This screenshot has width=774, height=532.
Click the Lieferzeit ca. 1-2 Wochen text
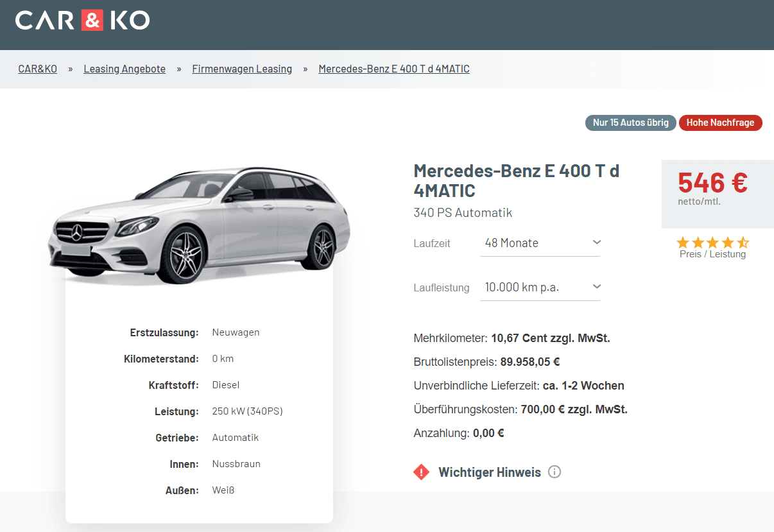[x=519, y=386]
